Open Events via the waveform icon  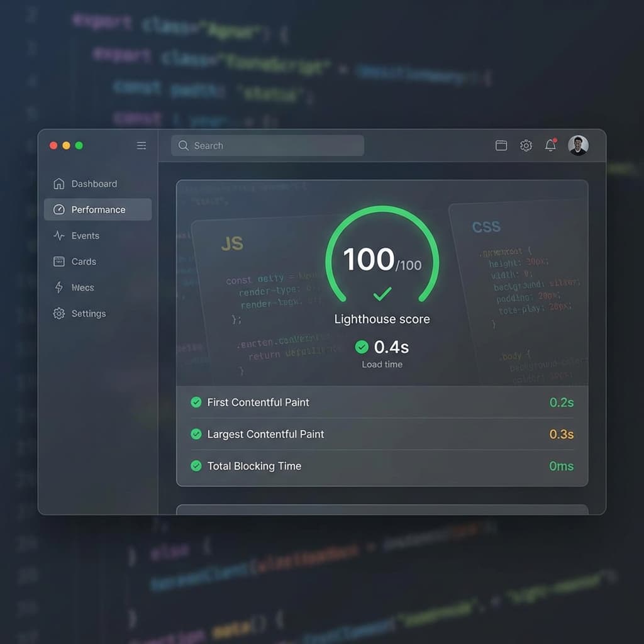(x=58, y=236)
